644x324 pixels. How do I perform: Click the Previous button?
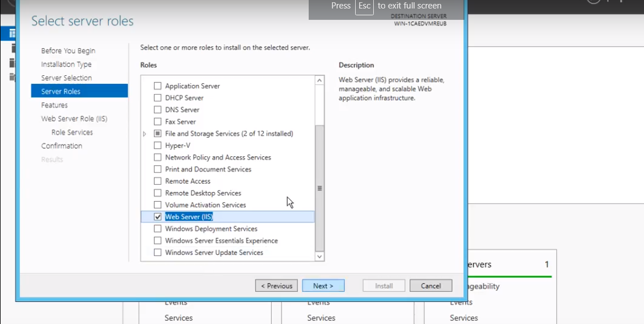tap(276, 286)
